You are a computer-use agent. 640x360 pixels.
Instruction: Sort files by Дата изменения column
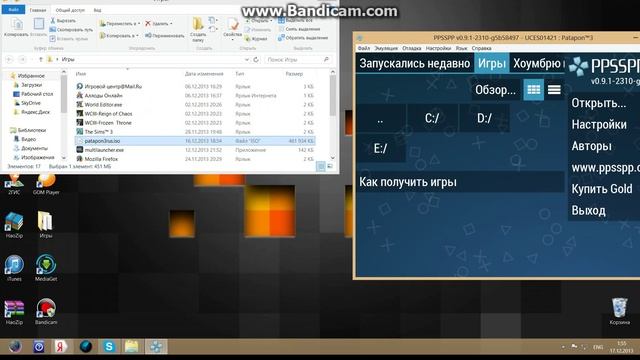pos(204,74)
